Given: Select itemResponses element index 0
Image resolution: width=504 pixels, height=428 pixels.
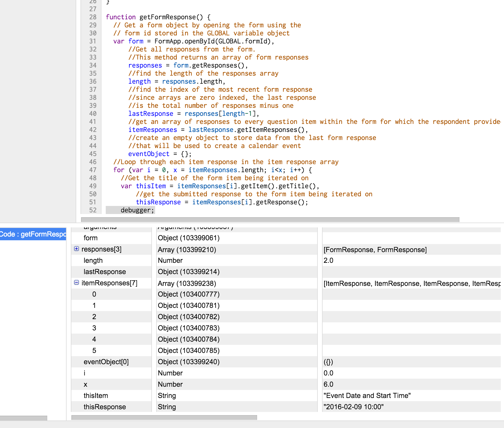Looking at the screenshot, I should click(x=94, y=294).
